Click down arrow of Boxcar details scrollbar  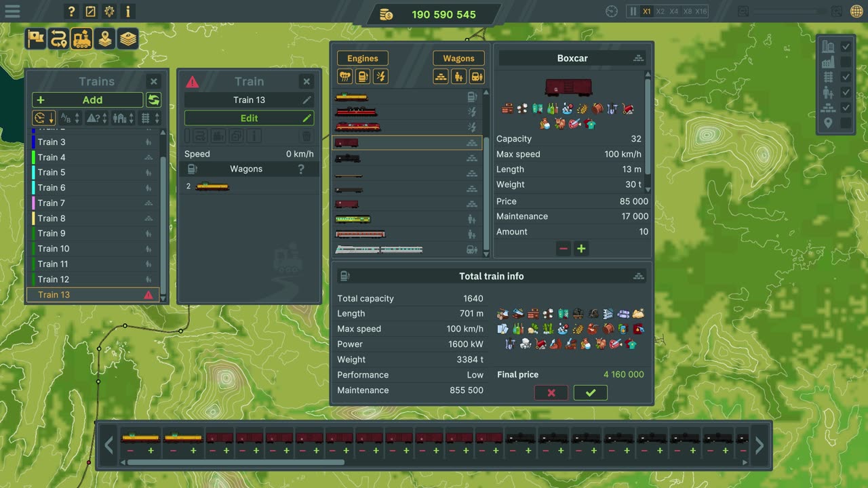[x=648, y=190]
